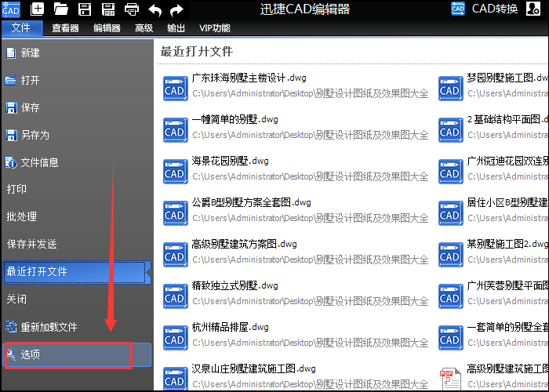Click the user account icon at top right

pyautogui.click(x=535, y=9)
